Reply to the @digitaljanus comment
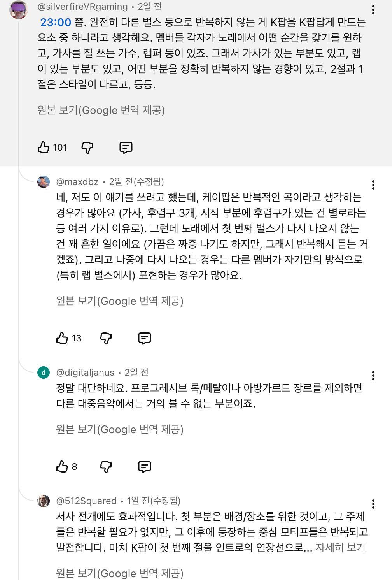This screenshot has width=392, height=580. pyautogui.click(x=144, y=467)
